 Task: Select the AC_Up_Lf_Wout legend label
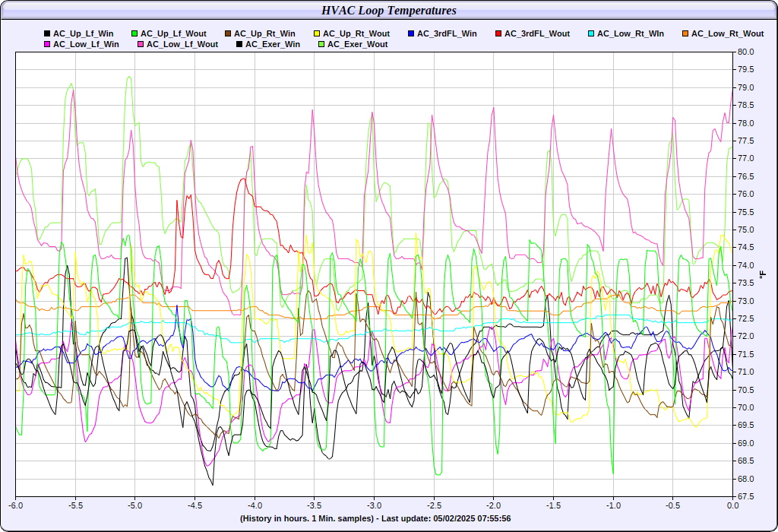point(174,33)
